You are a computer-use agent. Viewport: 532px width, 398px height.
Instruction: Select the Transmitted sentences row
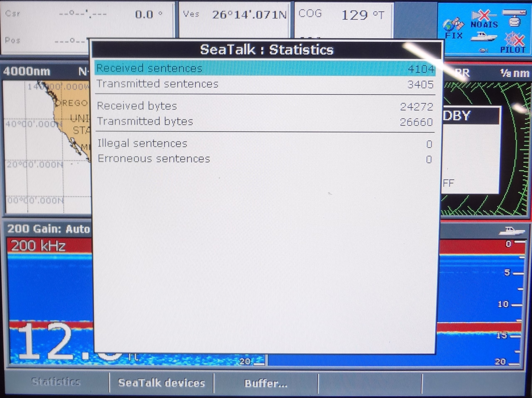265,84
